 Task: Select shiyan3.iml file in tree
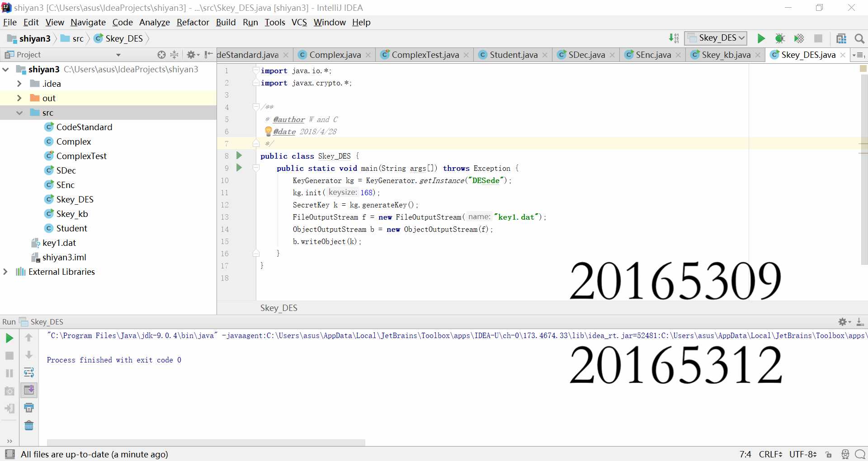tap(64, 257)
